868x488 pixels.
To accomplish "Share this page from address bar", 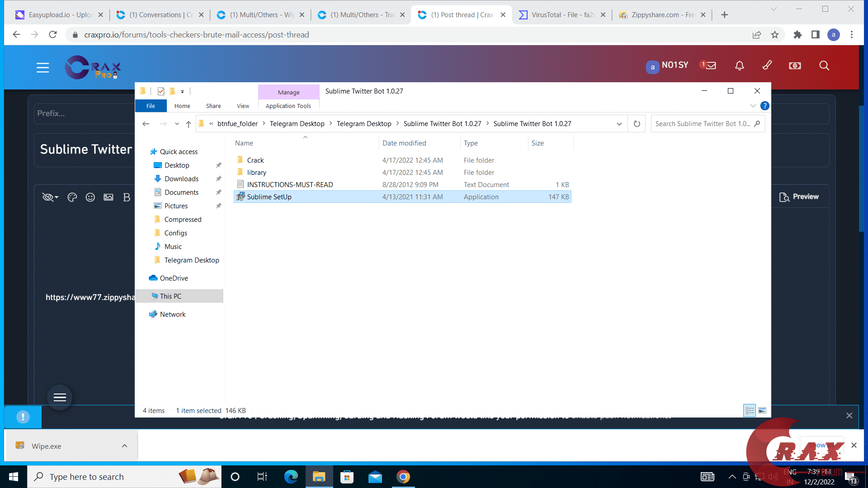I will pos(757,35).
